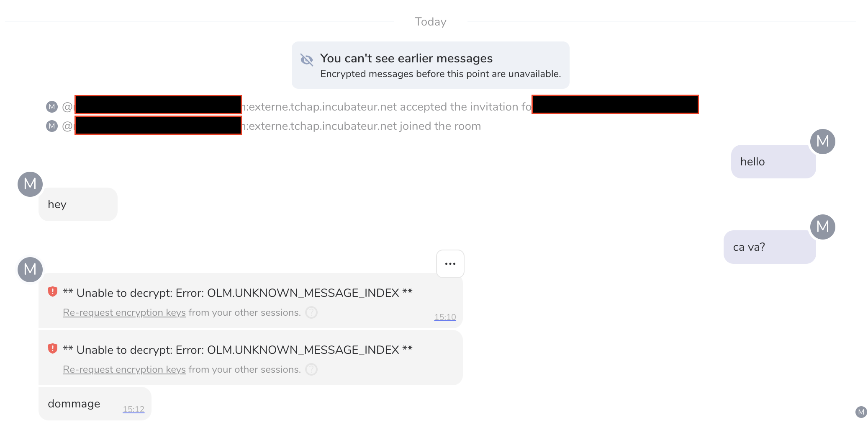Click the 15:12 timestamp beside "dommage"

pos(133,409)
